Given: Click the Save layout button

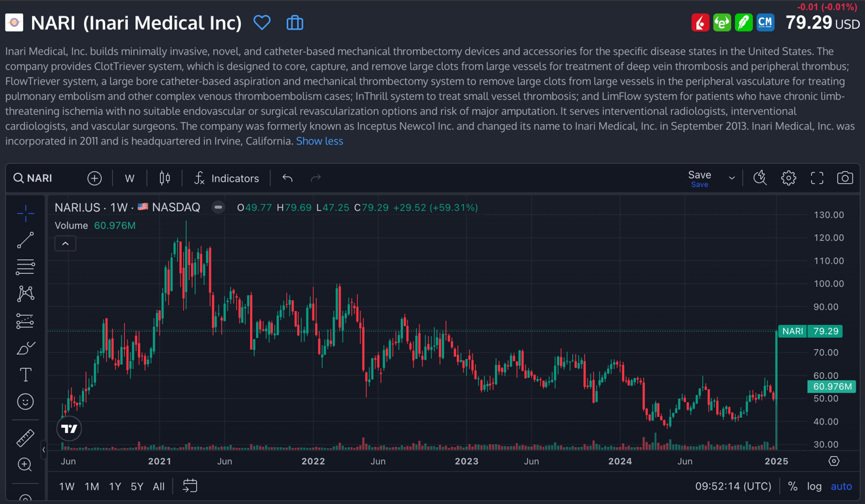Looking at the screenshot, I should point(700,178).
